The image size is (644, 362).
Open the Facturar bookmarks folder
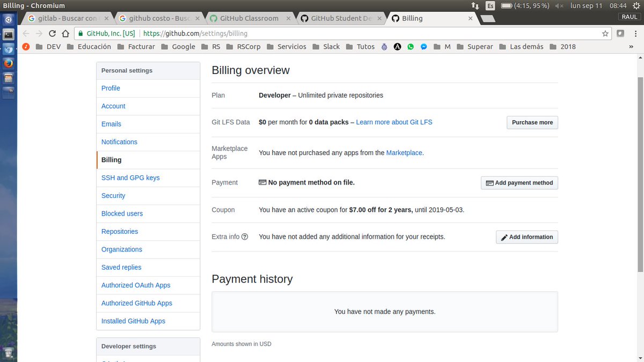tap(136, 47)
